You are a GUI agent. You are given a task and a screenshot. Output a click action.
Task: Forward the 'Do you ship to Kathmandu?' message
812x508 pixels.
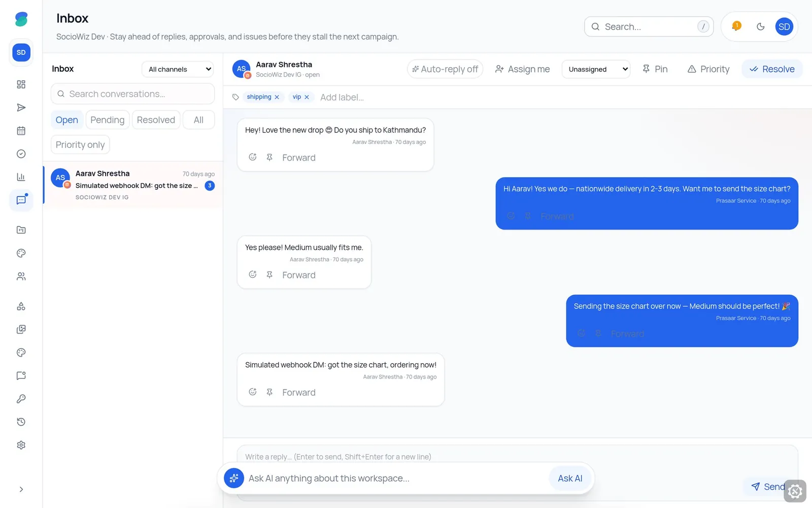299,157
